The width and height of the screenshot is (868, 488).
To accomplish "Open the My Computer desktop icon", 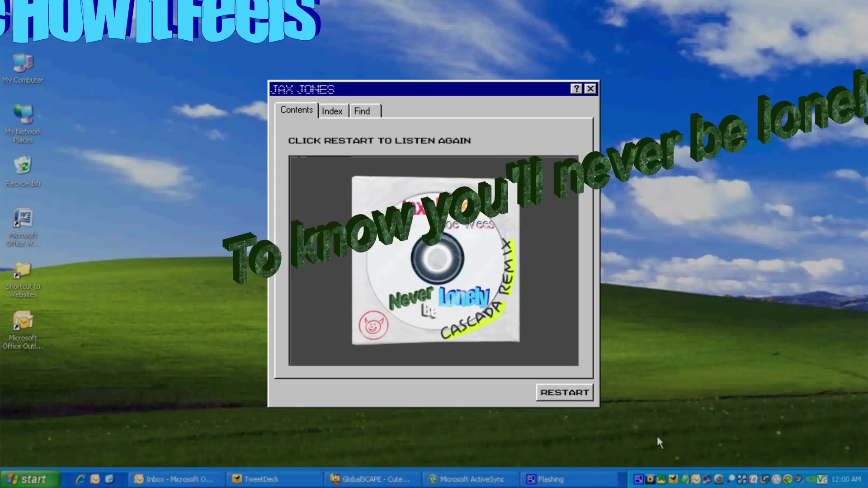I will pos(23,69).
